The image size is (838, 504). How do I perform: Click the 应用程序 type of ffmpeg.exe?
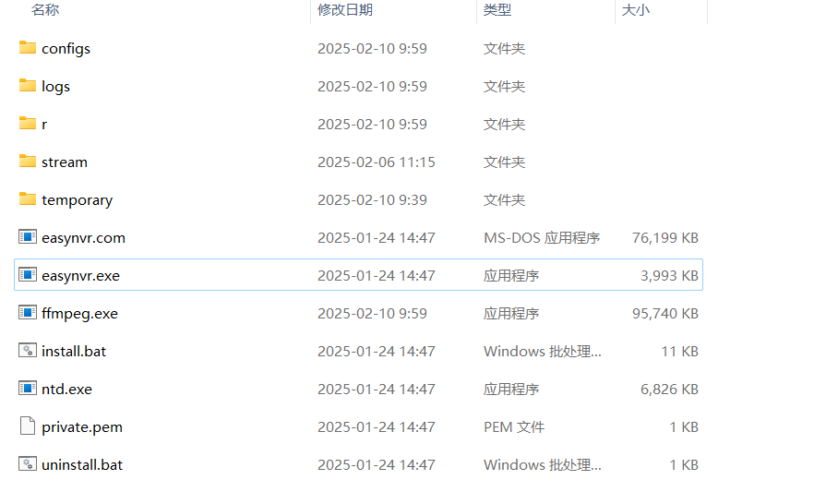[511, 314]
